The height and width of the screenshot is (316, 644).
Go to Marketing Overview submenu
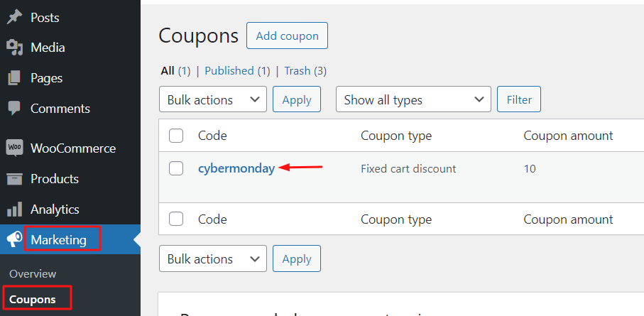[33, 273]
